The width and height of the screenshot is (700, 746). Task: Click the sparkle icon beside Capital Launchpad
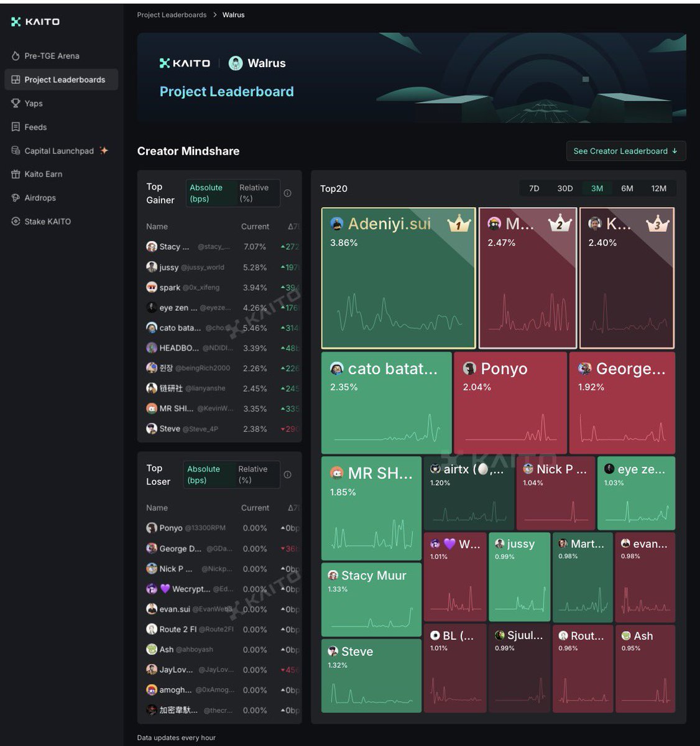(104, 150)
